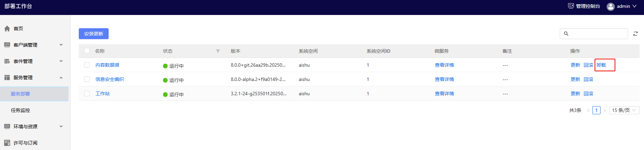Click the 部署工作台 title

pos(18,6)
